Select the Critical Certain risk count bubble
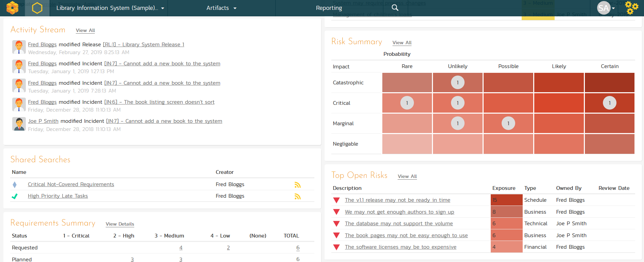The image size is (644, 262). coord(609,103)
